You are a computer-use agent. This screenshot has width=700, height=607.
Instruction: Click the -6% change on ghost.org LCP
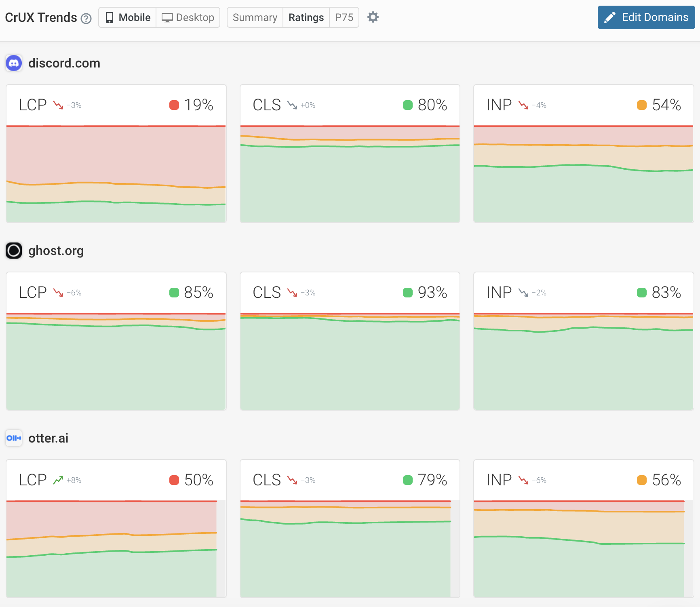(74, 293)
